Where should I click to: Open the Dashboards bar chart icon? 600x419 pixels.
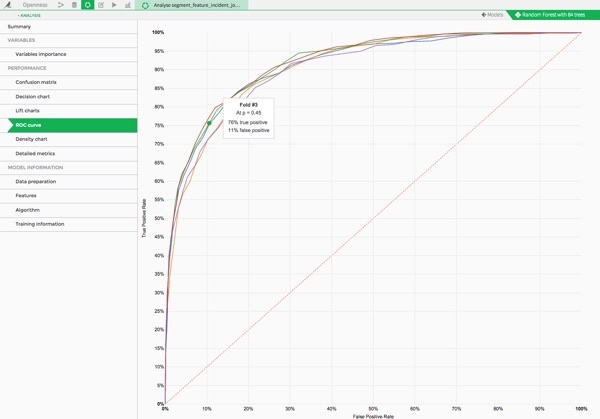(128, 5)
